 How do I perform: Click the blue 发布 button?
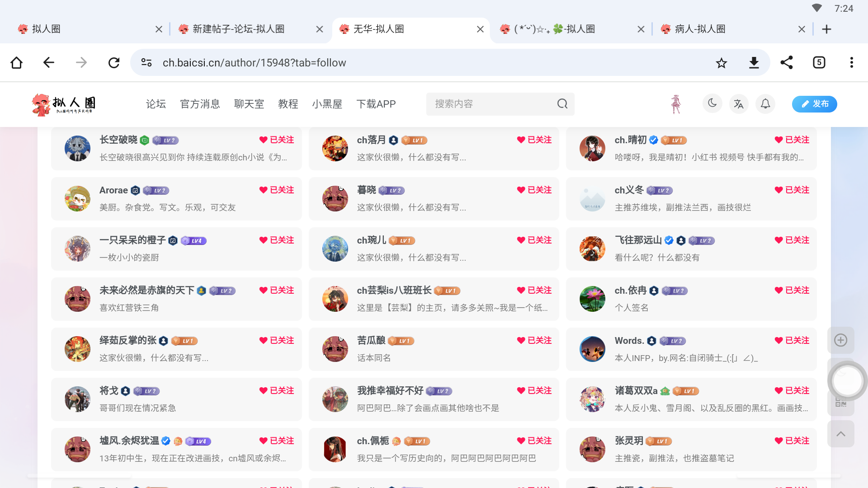click(x=815, y=104)
